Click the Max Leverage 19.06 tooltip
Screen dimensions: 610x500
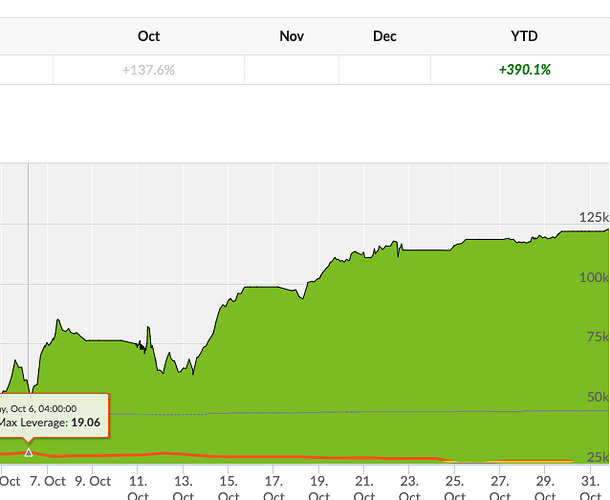pos(54,416)
